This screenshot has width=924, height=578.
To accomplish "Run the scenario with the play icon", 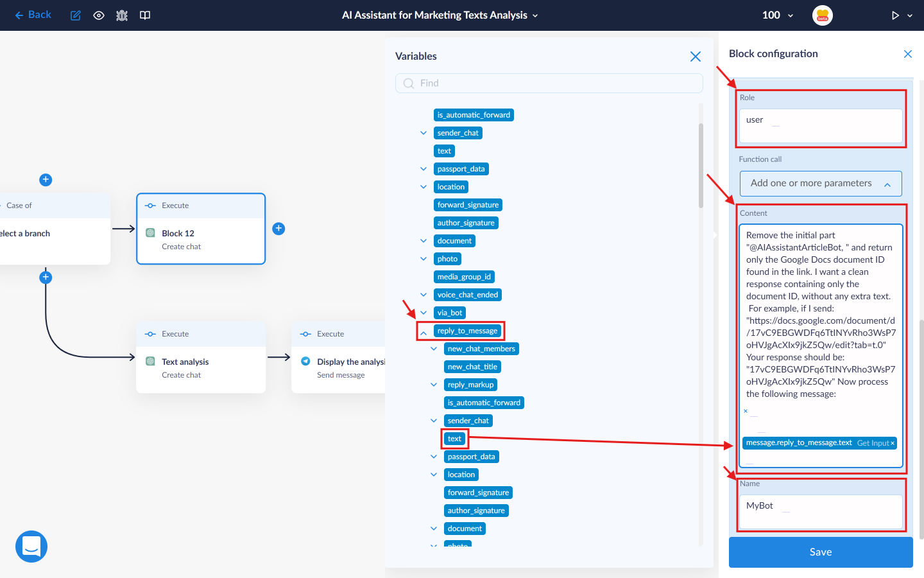I will point(895,15).
